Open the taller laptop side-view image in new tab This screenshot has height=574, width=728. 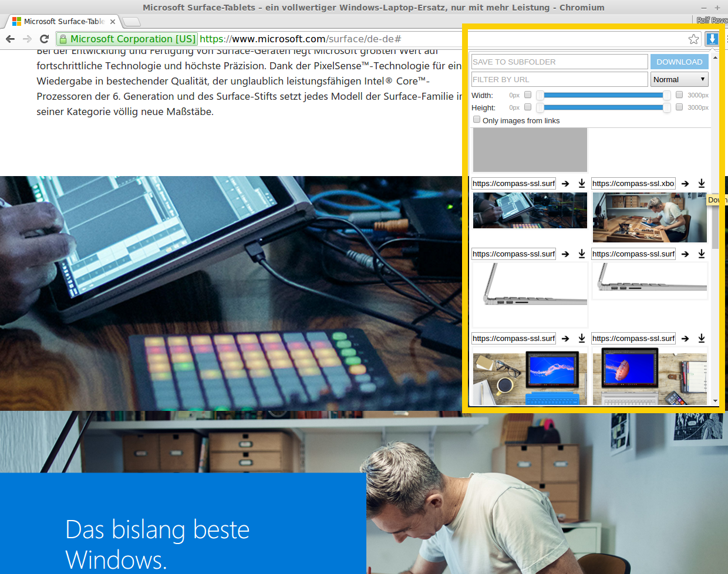click(565, 254)
